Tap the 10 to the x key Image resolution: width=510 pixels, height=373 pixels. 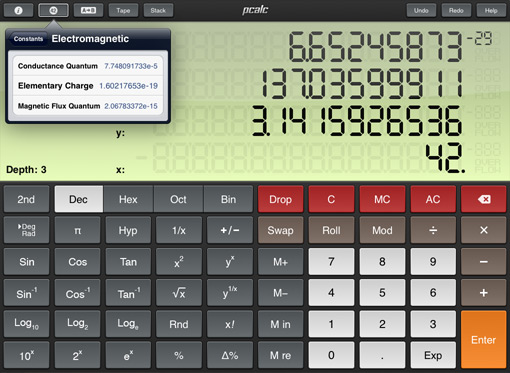[27, 355]
